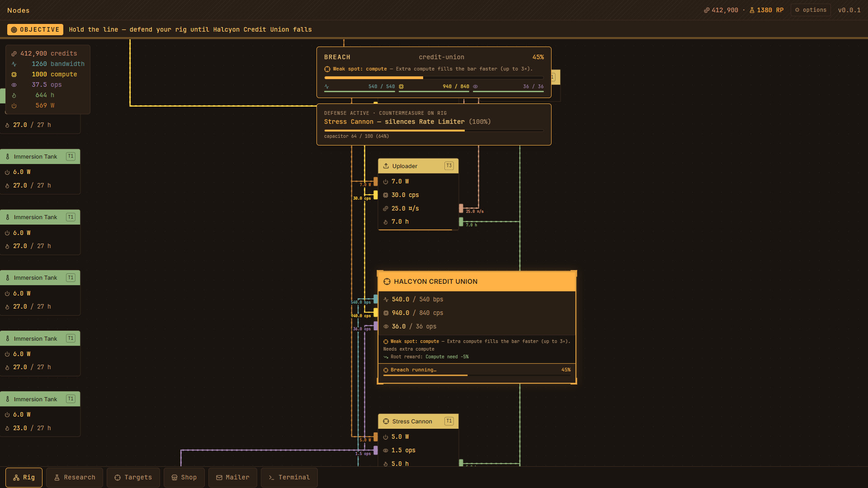Click the OBJECTIVE badge icon
Viewport: 868px width, 488px height.
click(14, 30)
